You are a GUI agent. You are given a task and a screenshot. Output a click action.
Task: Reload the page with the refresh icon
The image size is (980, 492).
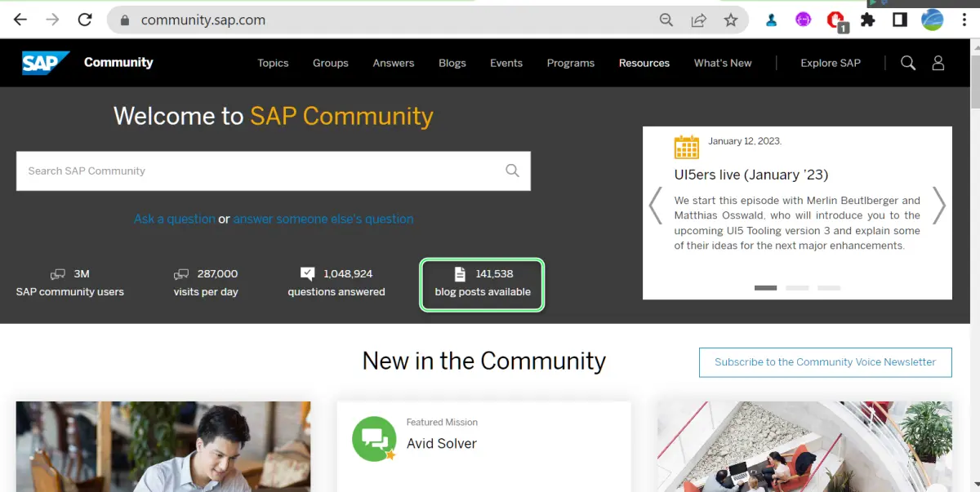85,20
